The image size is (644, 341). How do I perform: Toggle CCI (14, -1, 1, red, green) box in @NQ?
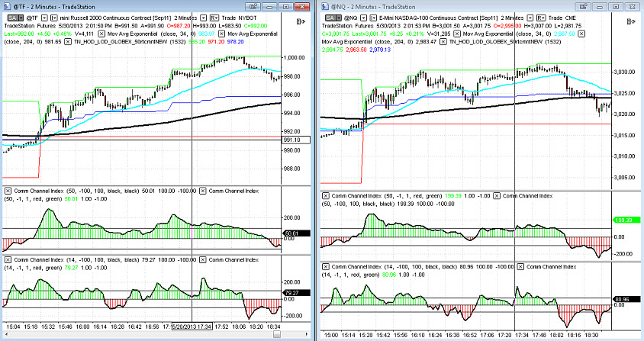520,267
